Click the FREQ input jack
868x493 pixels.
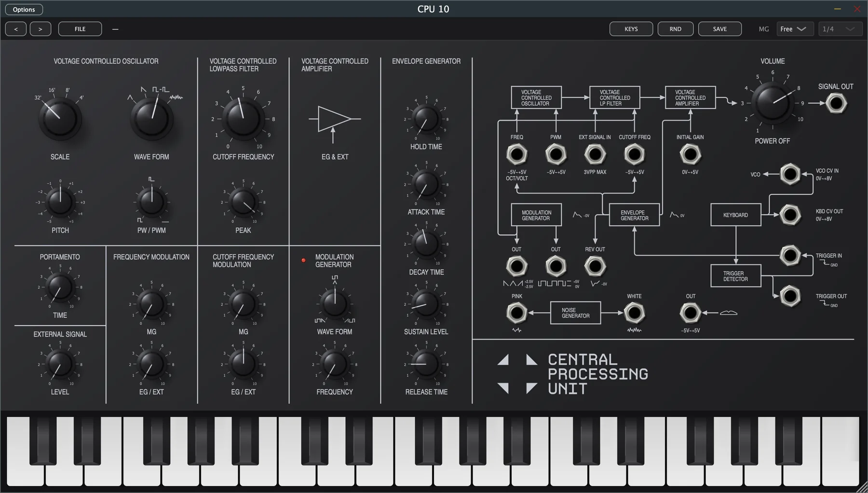tap(516, 154)
